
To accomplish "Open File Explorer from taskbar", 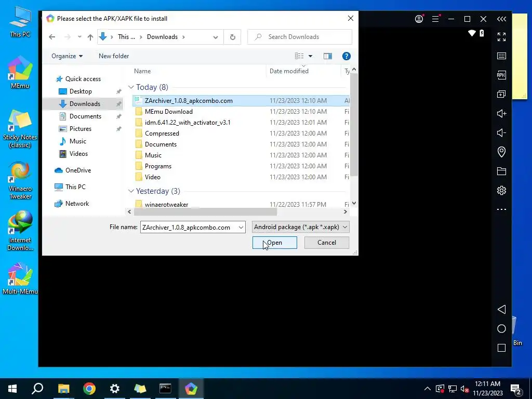I will (63, 389).
